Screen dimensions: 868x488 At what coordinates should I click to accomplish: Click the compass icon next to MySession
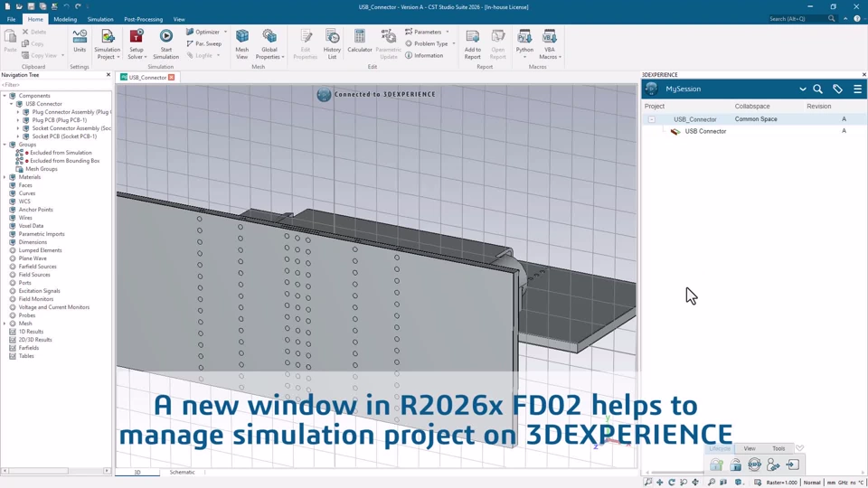click(652, 89)
